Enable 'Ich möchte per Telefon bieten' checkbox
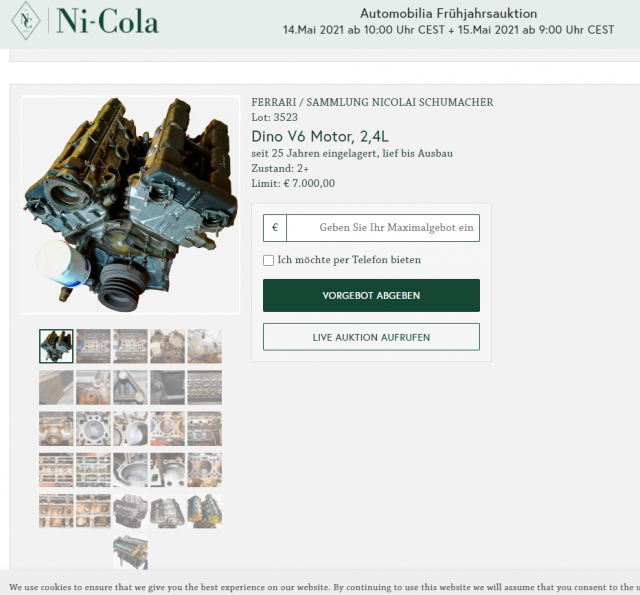Viewport: 640px width, 595px height. tap(268, 260)
